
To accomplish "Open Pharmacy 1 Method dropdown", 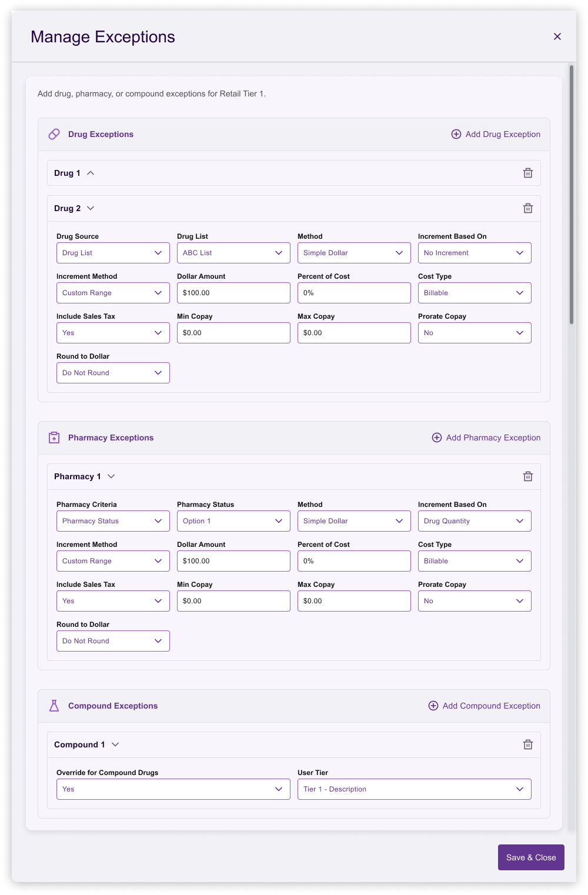I will 354,521.
